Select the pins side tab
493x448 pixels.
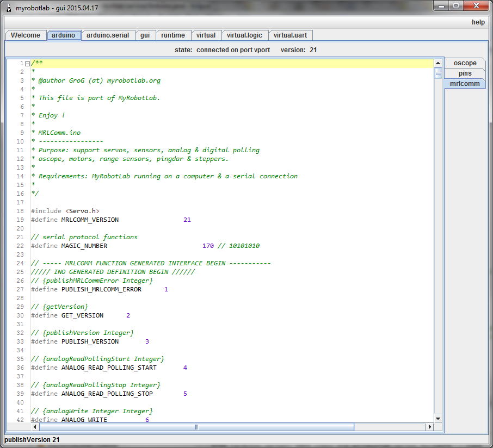coord(465,73)
